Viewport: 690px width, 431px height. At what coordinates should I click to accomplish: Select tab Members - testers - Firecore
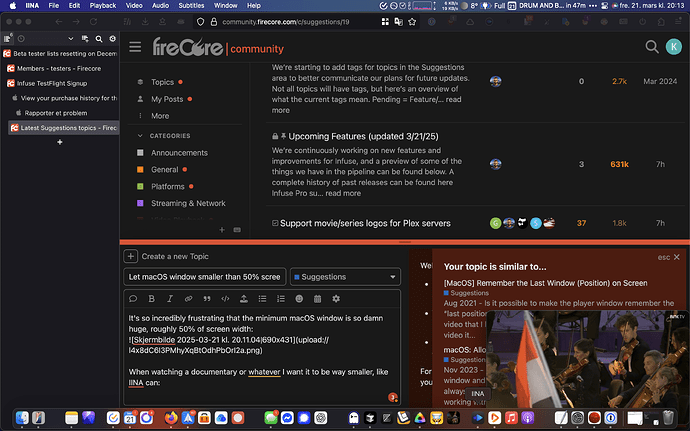click(60, 68)
